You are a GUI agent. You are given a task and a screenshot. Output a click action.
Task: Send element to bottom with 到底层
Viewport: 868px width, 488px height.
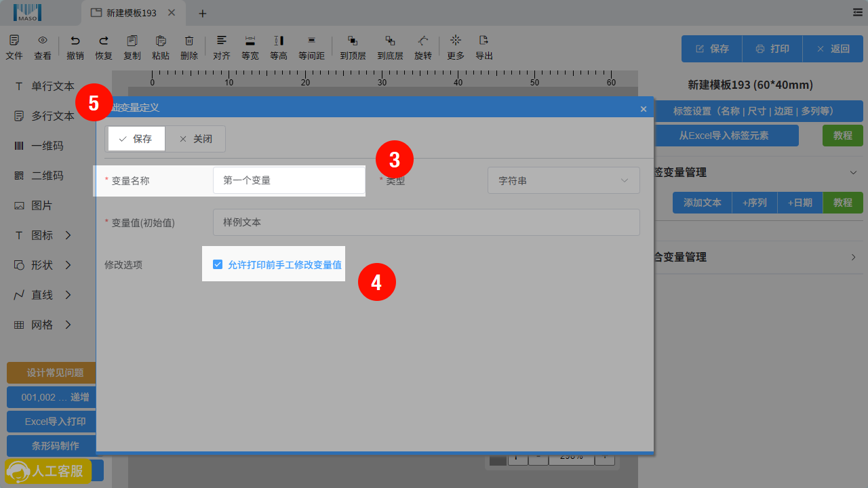click(390, 41)
